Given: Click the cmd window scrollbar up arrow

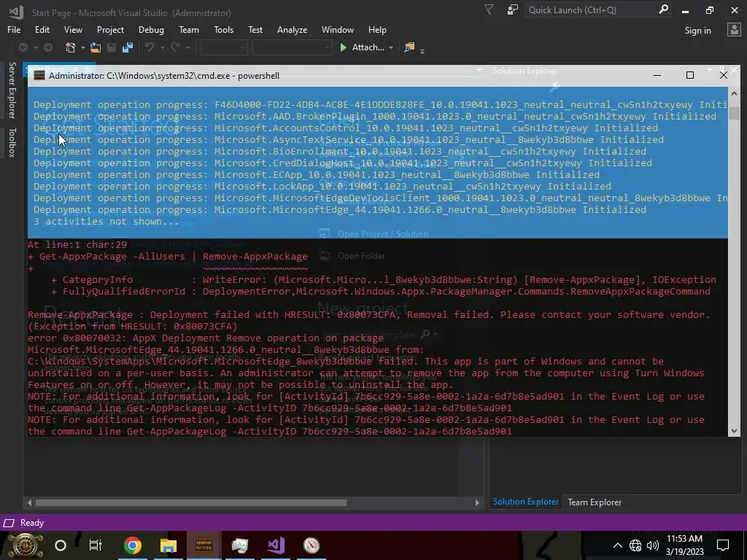Looking at the screenshot, I should [x=734, y=93].
